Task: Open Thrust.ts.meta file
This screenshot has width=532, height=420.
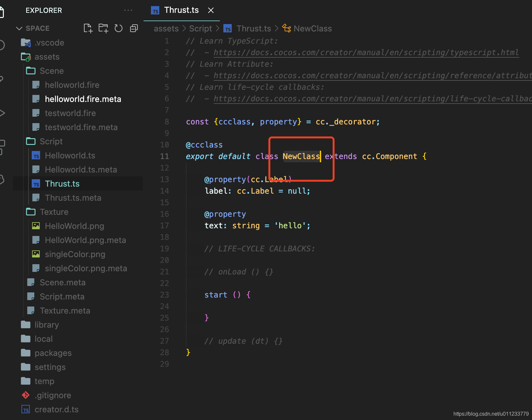Action: click(x=73, y=198)
